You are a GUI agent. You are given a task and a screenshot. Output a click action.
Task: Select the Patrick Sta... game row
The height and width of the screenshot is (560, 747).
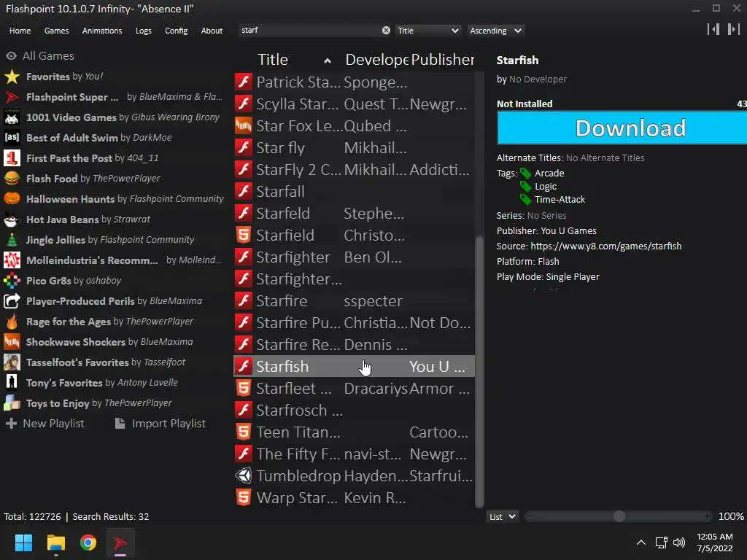[354, 82]
